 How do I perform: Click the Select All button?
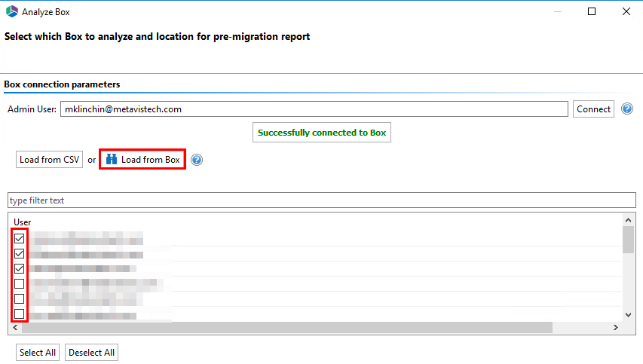point(38,353)
